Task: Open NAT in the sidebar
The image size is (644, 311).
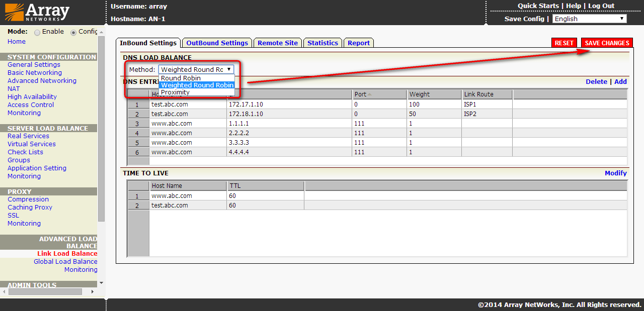Action: tap(14, 88)
